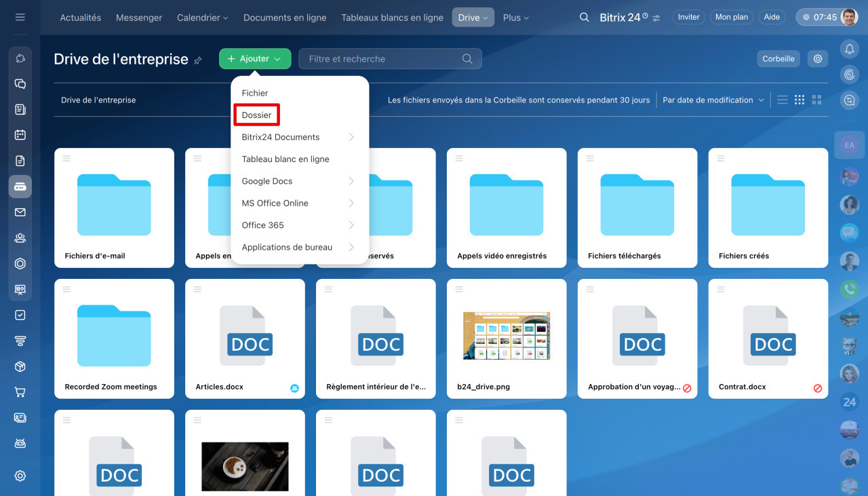Select Dossier from the Ajouter menu
The image size is (868, 496).
(257, 115)
